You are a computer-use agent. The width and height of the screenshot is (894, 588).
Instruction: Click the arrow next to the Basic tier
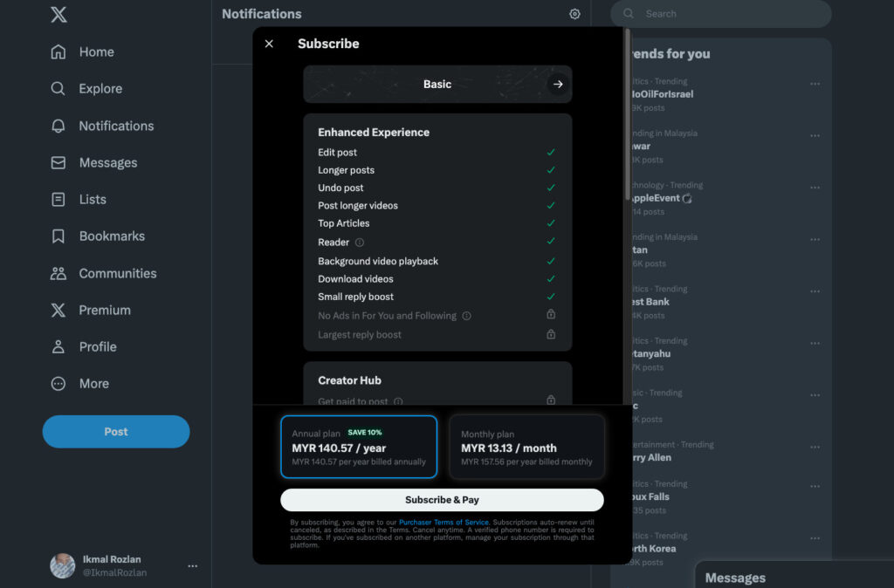(x=558, y=85)
